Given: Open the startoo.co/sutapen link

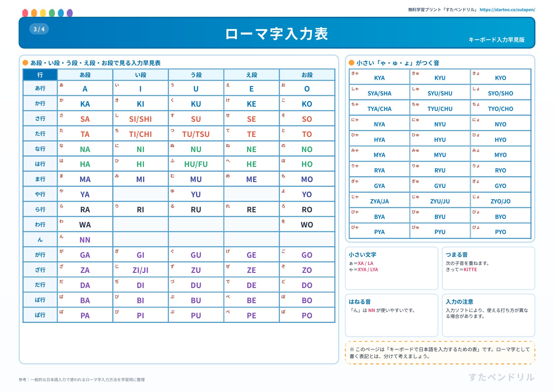Looking at the screenshot, I should click(507, 10).
